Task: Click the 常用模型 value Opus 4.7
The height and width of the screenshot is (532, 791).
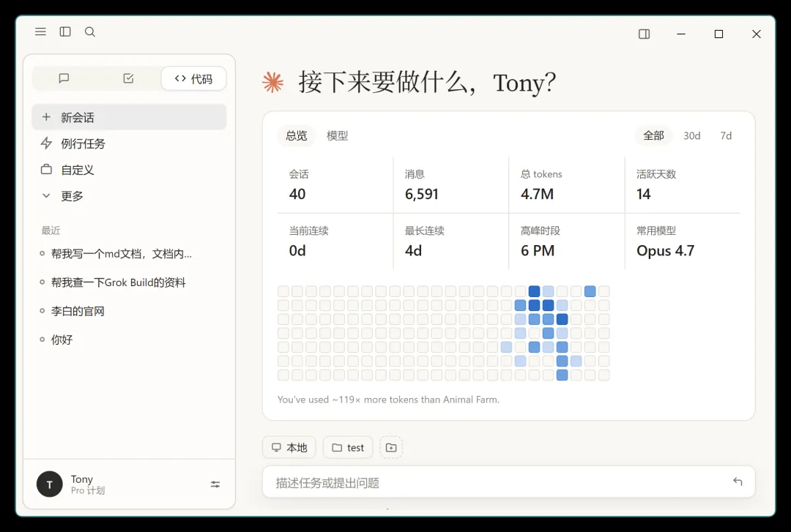Action: click(x=665, y=250)
